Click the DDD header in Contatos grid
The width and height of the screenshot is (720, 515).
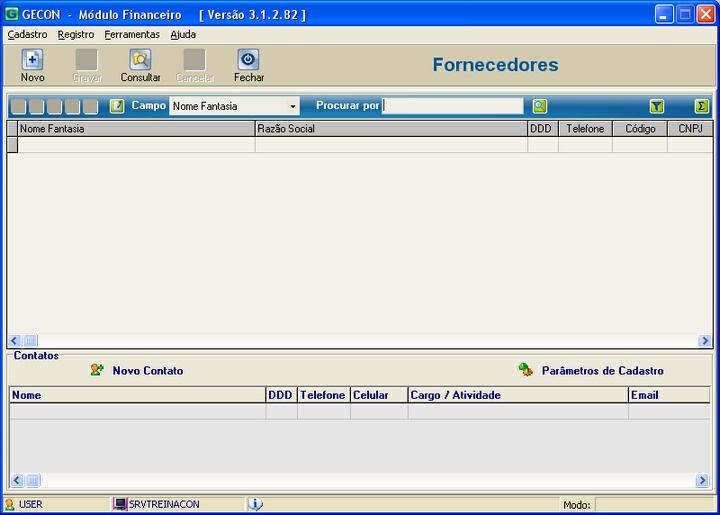coord(281,395)
